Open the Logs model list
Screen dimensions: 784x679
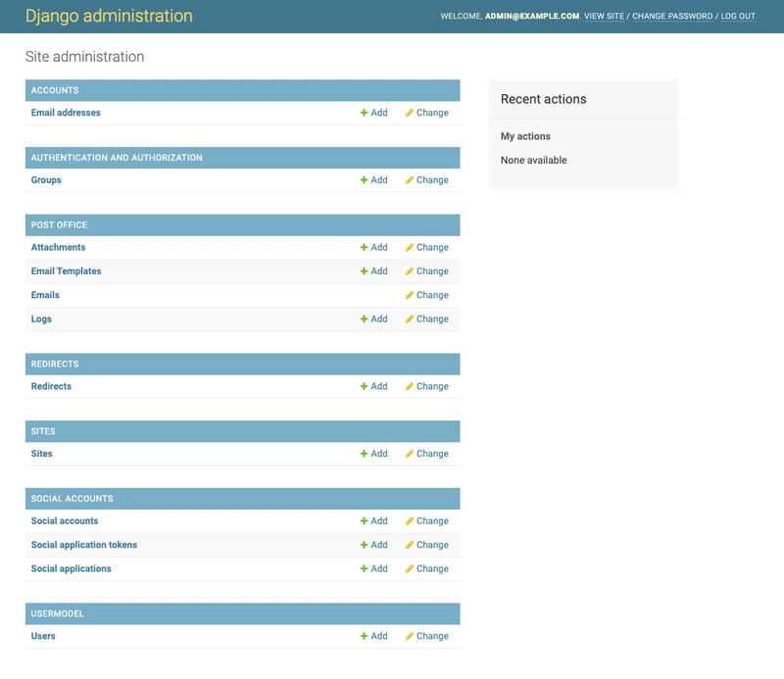pos(41,319)
